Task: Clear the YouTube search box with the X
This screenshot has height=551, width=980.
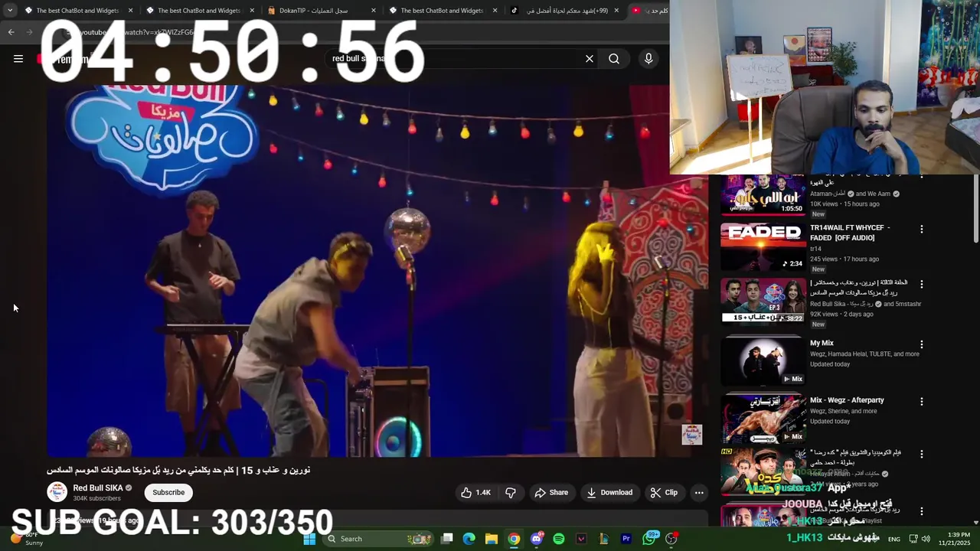Action: point(590,59)
